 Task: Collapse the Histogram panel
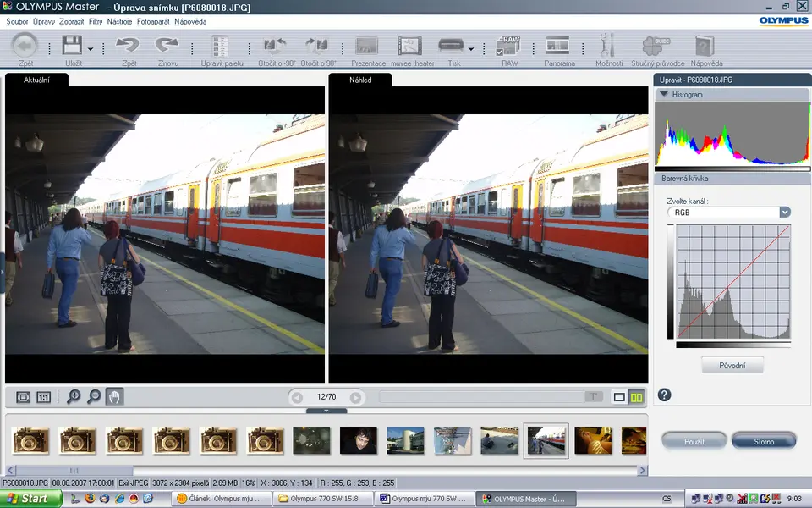point(664,95)
